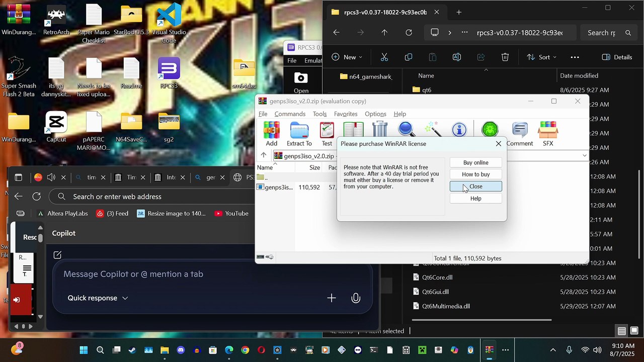The height and width of the screenshot is (362, 644).
Task: Select the Visual Studio Code desktop icon
Action: point(169,24)
